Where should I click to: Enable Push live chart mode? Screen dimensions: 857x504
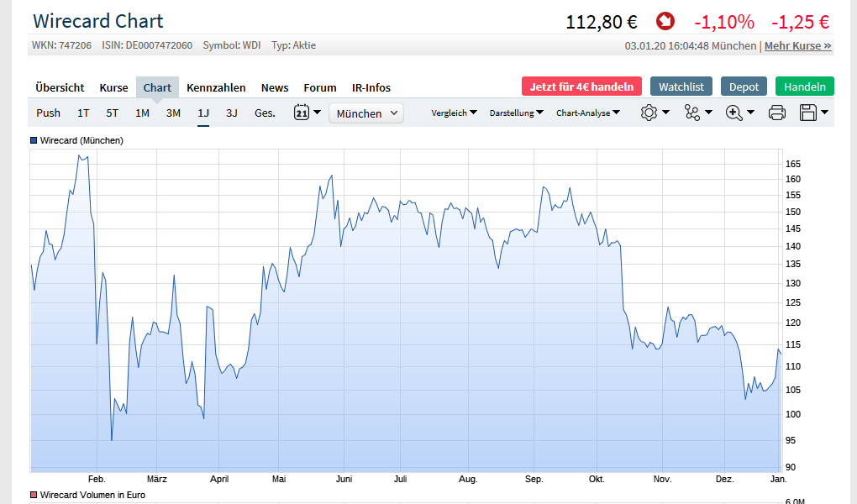click(48, 113)
